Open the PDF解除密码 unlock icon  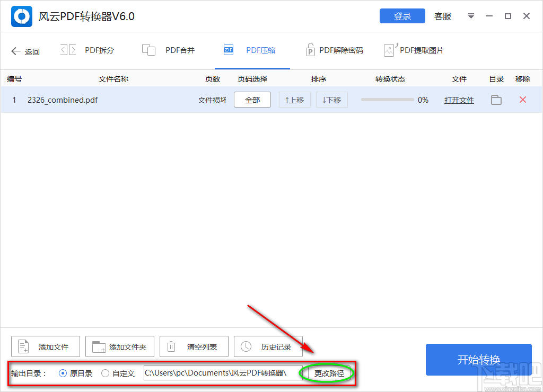point(310,49)
